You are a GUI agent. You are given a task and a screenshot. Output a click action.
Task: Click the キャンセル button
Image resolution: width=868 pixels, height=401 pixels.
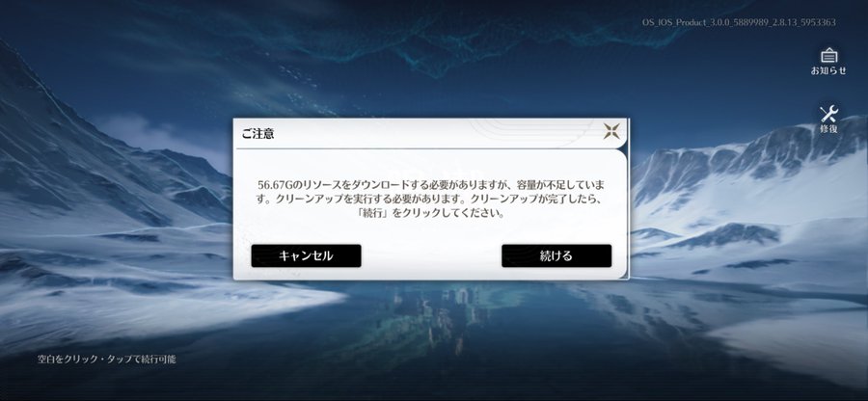point(306,255)
